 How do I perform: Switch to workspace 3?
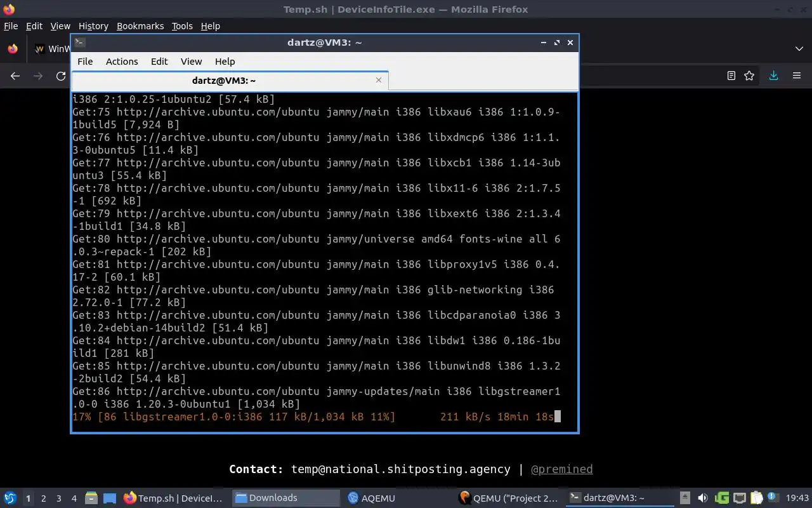(x=58, y=498)
